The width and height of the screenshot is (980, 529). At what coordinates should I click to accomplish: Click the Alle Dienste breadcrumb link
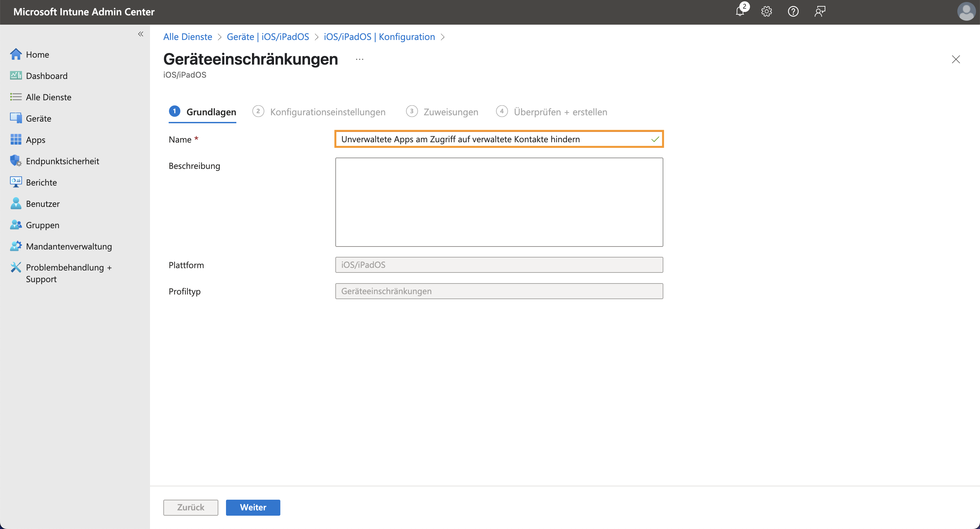[188, 37]
